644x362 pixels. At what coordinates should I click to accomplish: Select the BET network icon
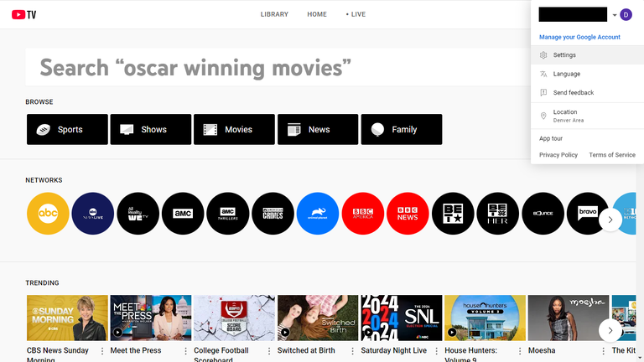point(453,214)
